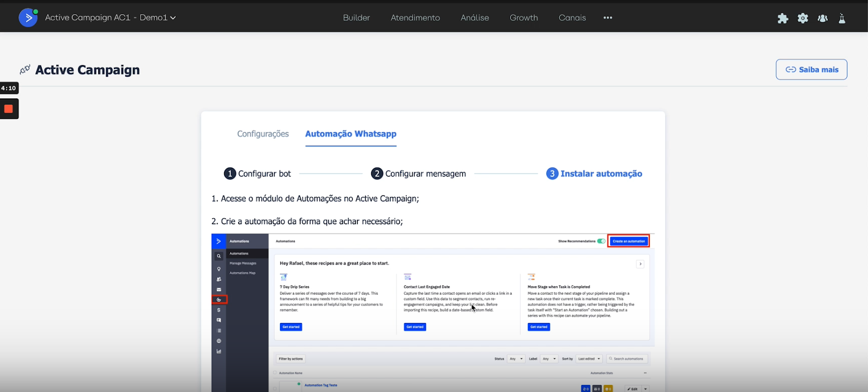Click the magnifier search icon in sidebar
The image size is (868, 392).
pyautogui.click(x=219, y=256)
